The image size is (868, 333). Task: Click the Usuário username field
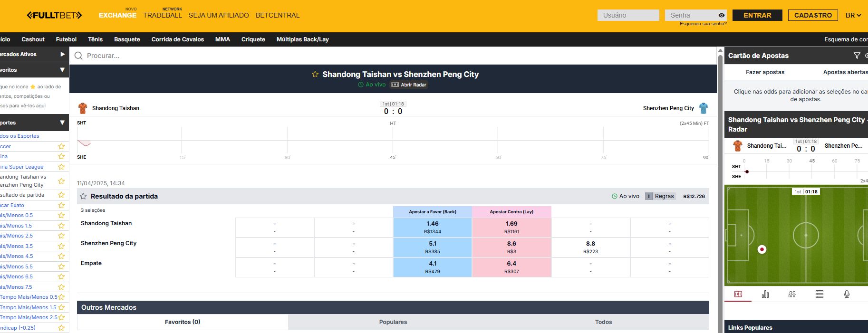628,15
